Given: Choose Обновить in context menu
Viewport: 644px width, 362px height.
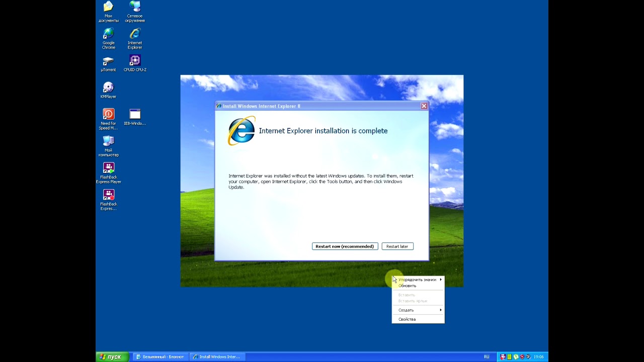Looking at the screenshot, I should tap(418, 286).
